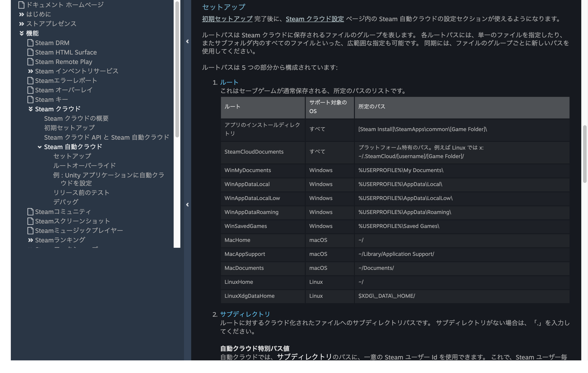Open the Steamコミュニティ page
This screenshot has height=373, width=588.
point(63,212)
